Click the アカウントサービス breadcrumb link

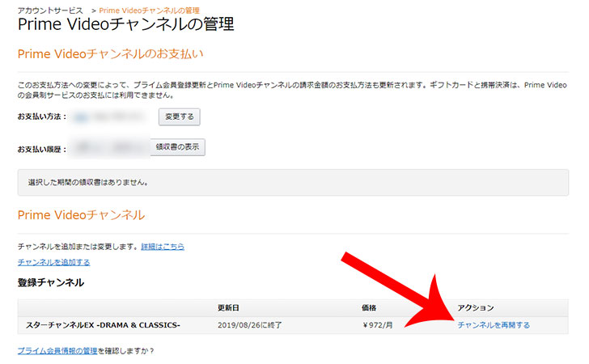50,11
